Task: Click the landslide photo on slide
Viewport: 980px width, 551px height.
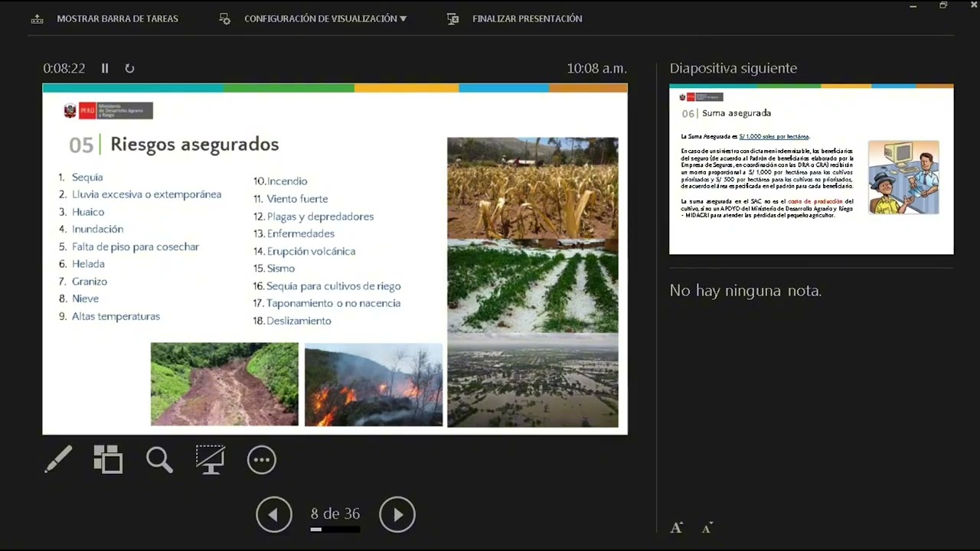Action: (224, 384)
